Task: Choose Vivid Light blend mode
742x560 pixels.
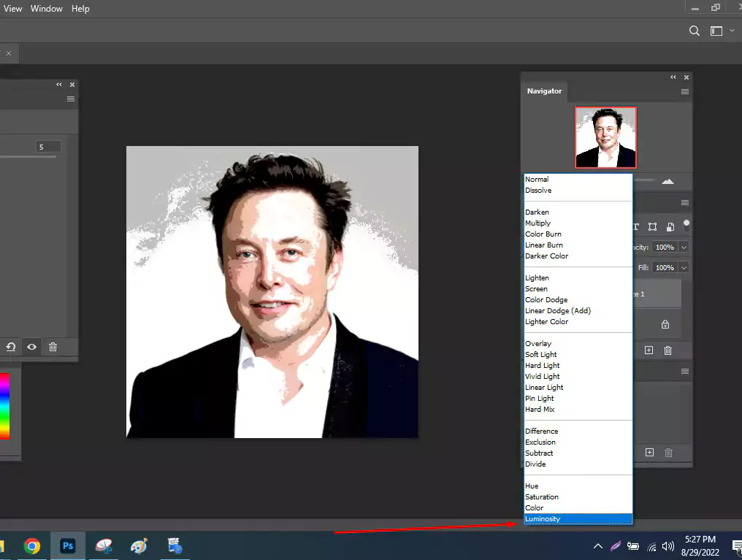Action: (578, 376)
